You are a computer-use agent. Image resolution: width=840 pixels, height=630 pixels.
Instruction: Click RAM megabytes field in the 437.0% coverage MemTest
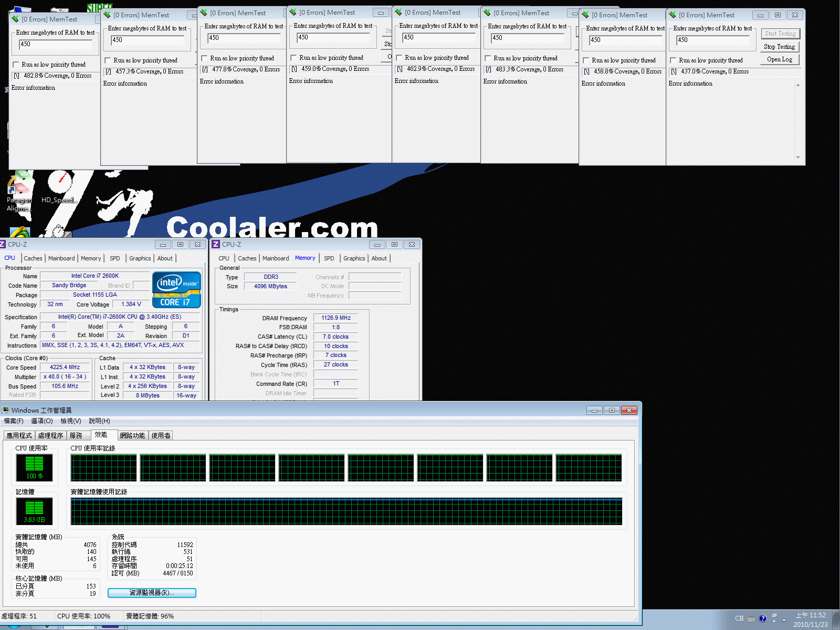pyautogui.click(x=712, y=40)
